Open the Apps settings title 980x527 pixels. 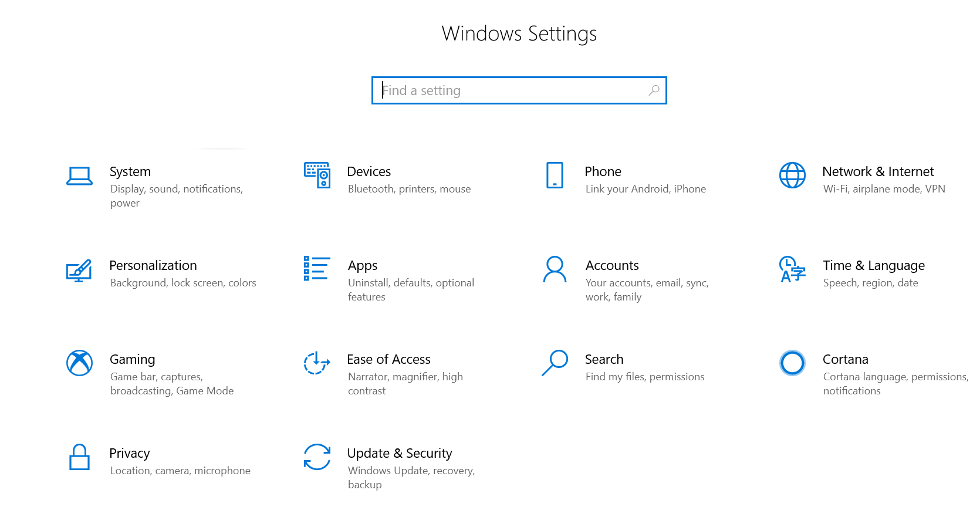pyautogui.click(x=363, y=266)
